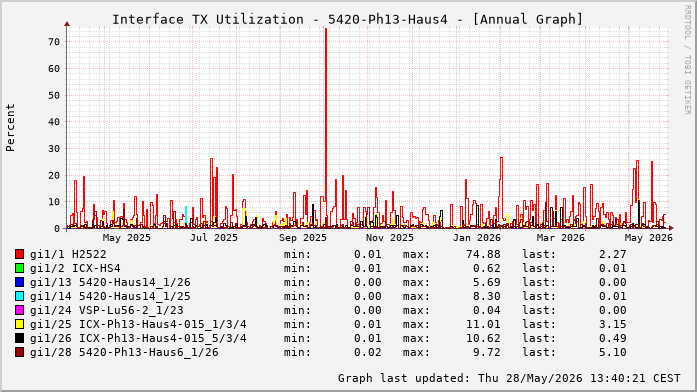The image size is (697, 392).
Task: Click the max value 11.01
Action: 483,324
